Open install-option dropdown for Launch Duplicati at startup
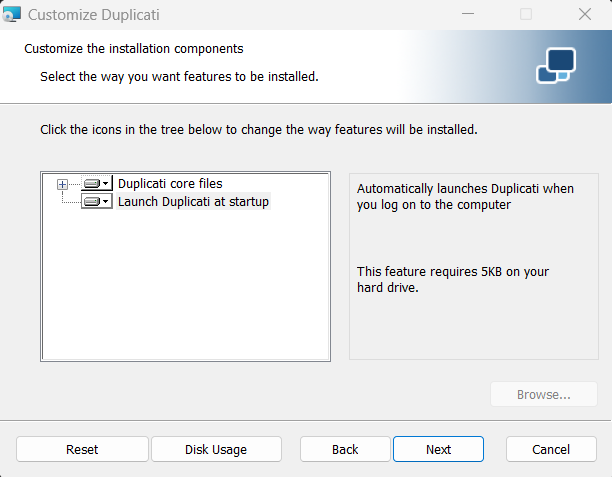The height and width of the screenshot is (477, 612). tap(105, 201)
